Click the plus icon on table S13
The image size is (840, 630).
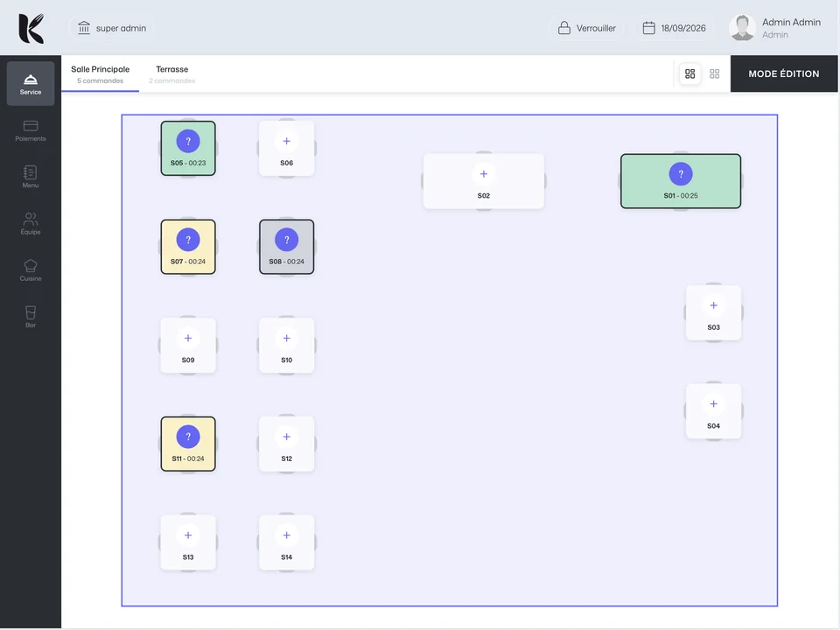point(188,535)
